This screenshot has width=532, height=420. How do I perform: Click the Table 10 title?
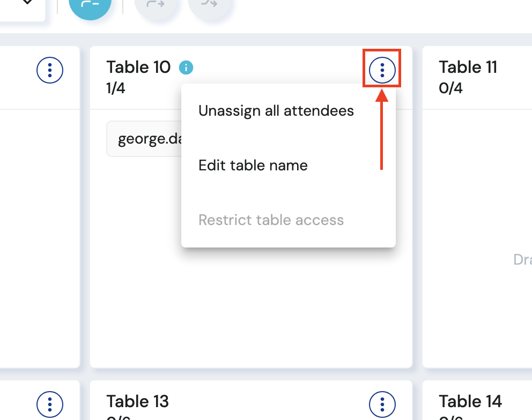coord(138,67)
